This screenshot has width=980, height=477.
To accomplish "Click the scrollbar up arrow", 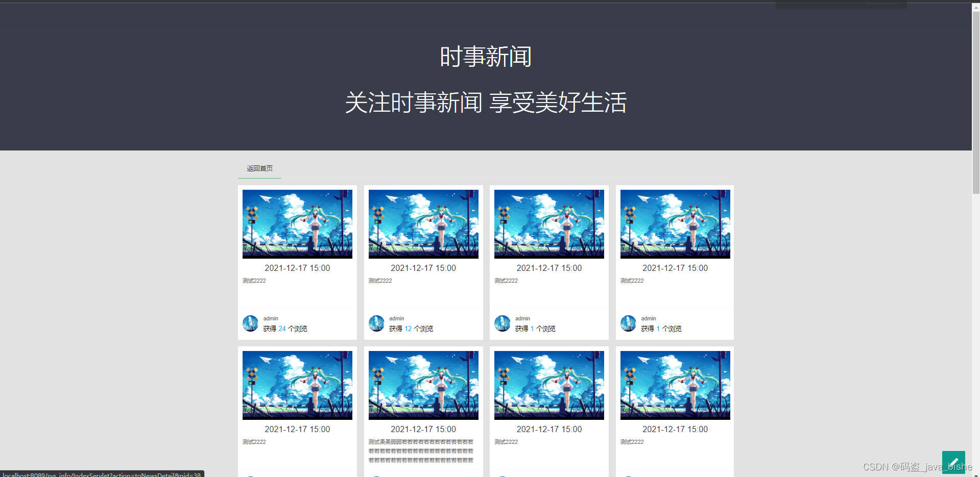I will 976,7.
